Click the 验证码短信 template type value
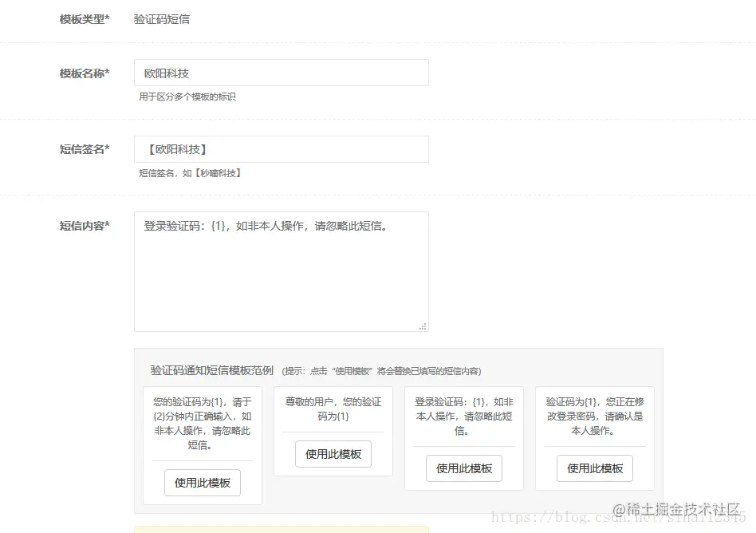Image resolution: width=756 pixels, height=533 pixels. click(162, 19)
